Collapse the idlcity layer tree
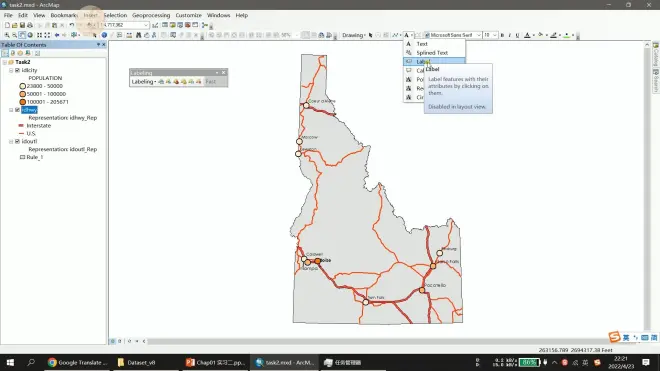 11,70
